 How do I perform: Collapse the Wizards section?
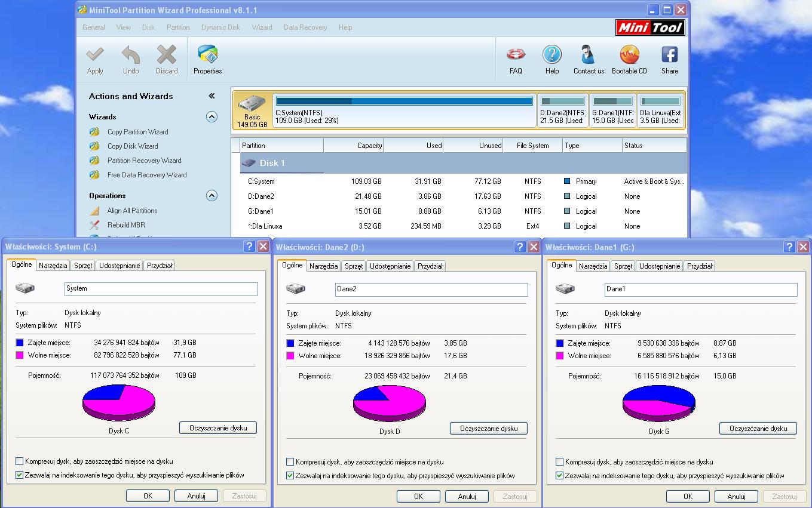click(x=212, y=117)
